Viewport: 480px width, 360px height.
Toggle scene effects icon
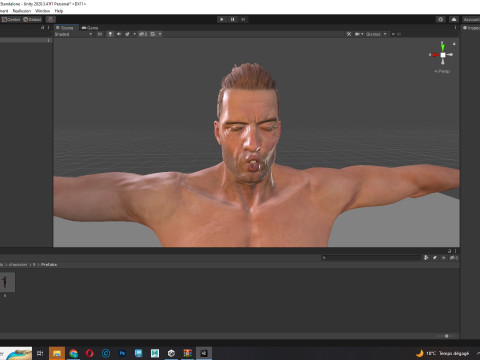point(127,34)
